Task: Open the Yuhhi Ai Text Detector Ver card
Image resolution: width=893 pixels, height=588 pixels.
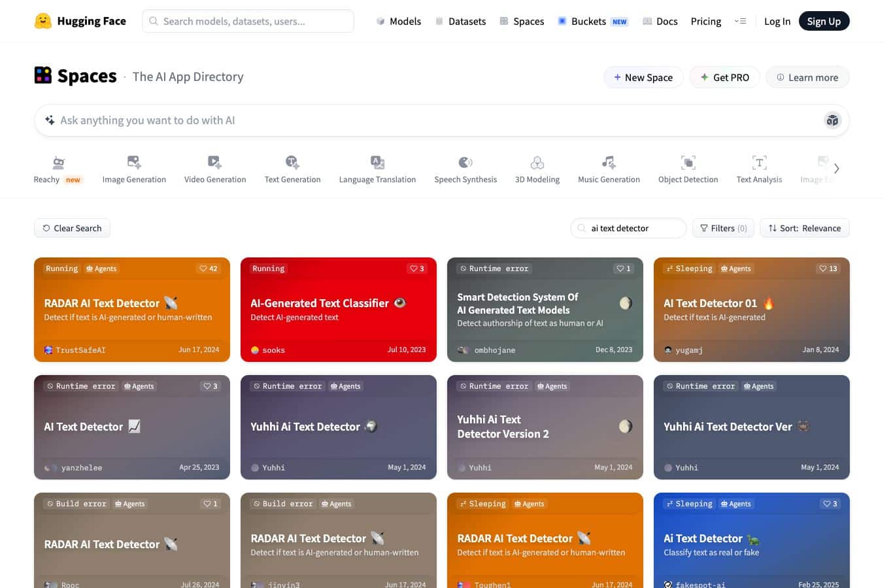Action: click(x=752, y=427)
